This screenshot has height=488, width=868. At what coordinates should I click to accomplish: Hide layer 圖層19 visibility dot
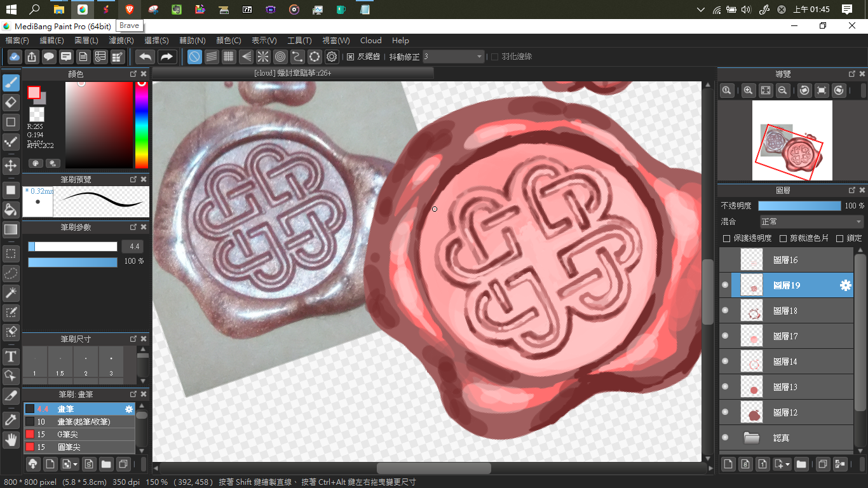(725, 285)
